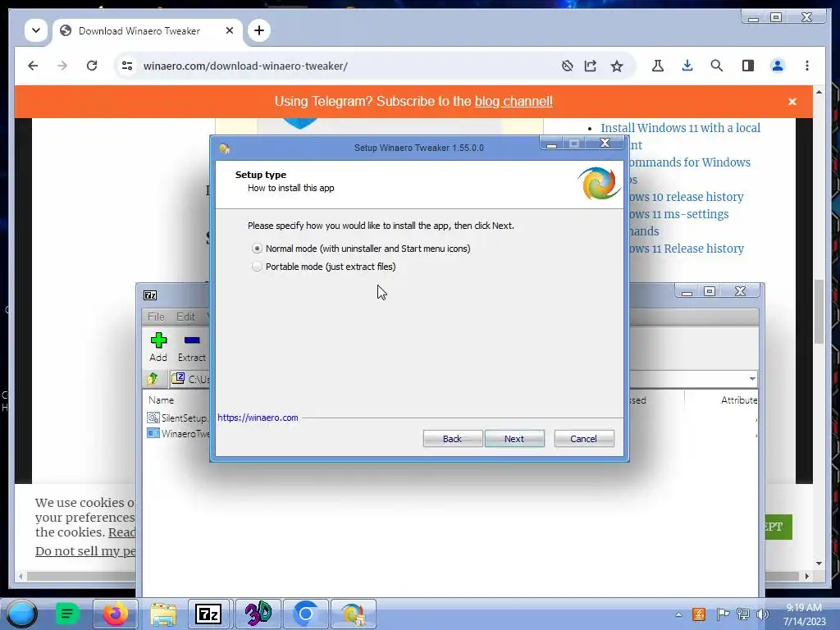Open browser downloads
The height and width of the screenshot is (630, 840).
tap(687, 66)
